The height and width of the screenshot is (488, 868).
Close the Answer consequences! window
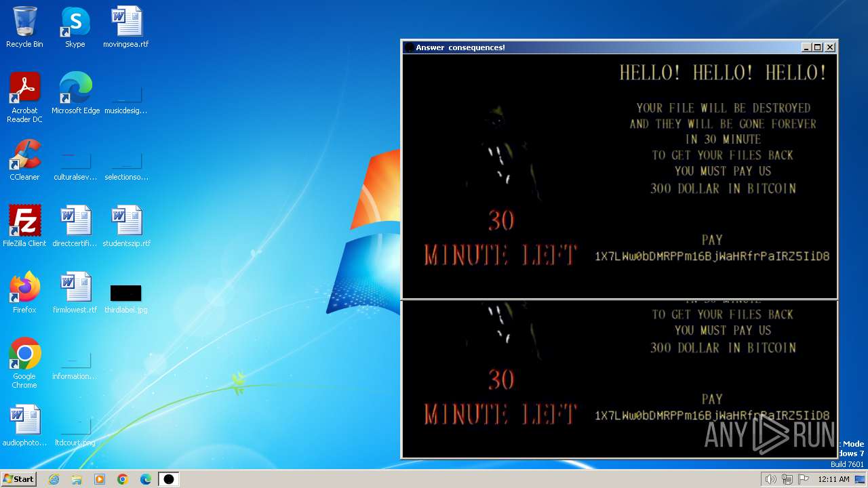tap(830, 47)
